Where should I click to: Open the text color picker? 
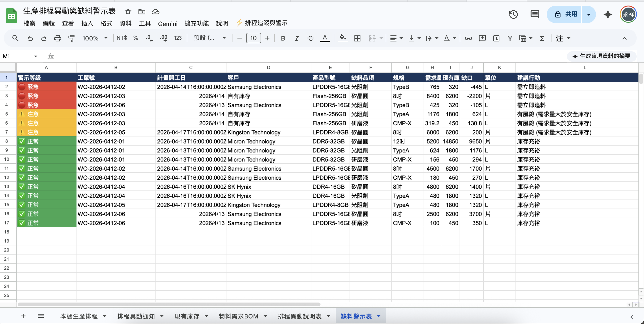click(x=325, y=38)
